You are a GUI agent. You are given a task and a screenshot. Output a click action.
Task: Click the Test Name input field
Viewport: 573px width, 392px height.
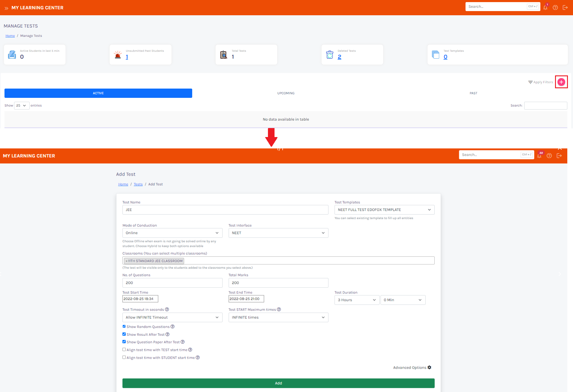[225, 210]
